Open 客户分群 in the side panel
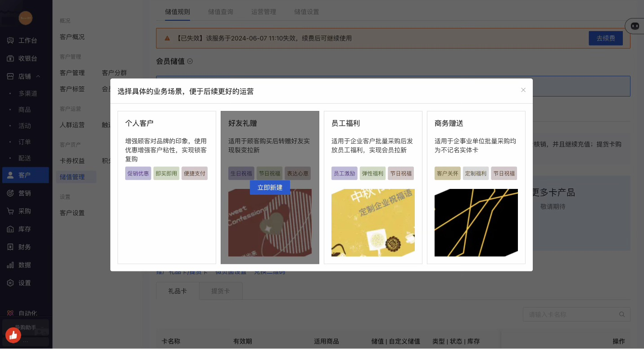 tap(114, 73)
